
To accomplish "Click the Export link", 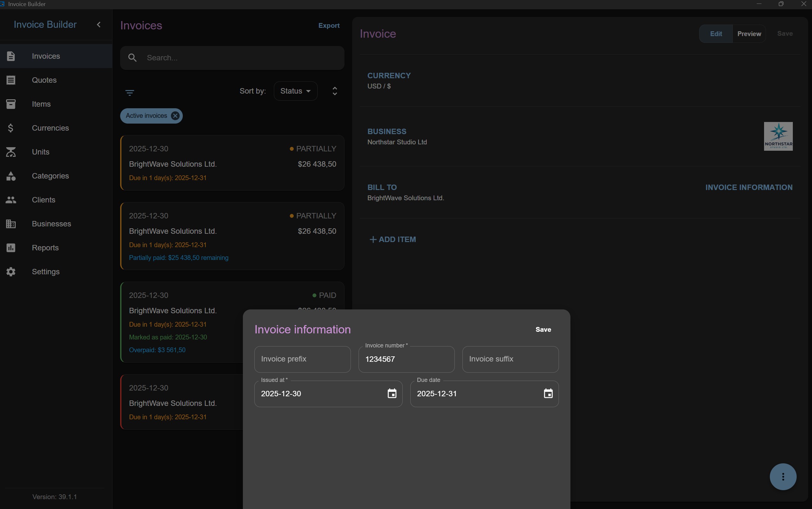I will [x=329, y=26].
